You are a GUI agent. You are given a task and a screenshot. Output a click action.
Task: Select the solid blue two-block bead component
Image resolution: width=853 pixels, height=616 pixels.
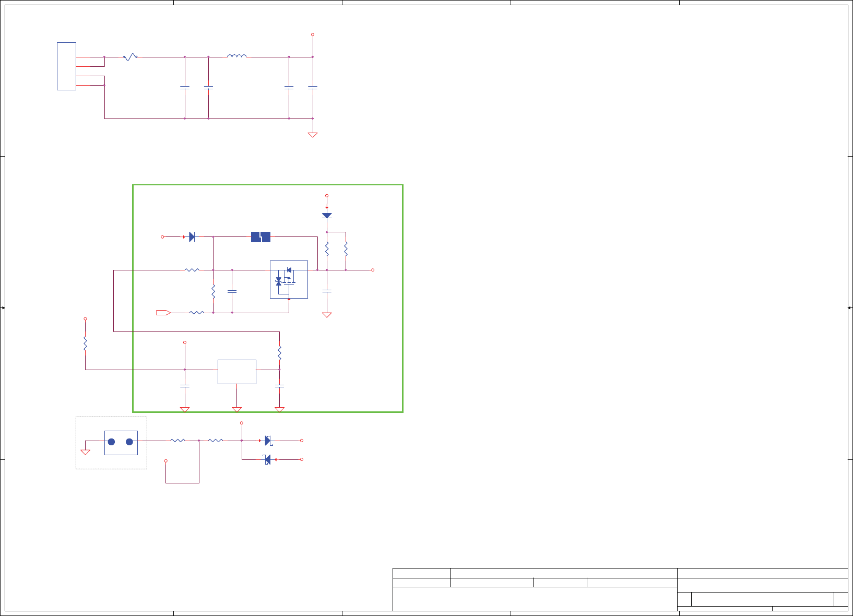[x=260, y=237]
